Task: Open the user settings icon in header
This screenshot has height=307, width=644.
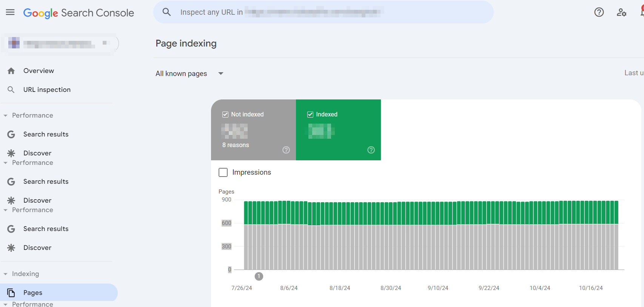Action: [x=621, y=12]
